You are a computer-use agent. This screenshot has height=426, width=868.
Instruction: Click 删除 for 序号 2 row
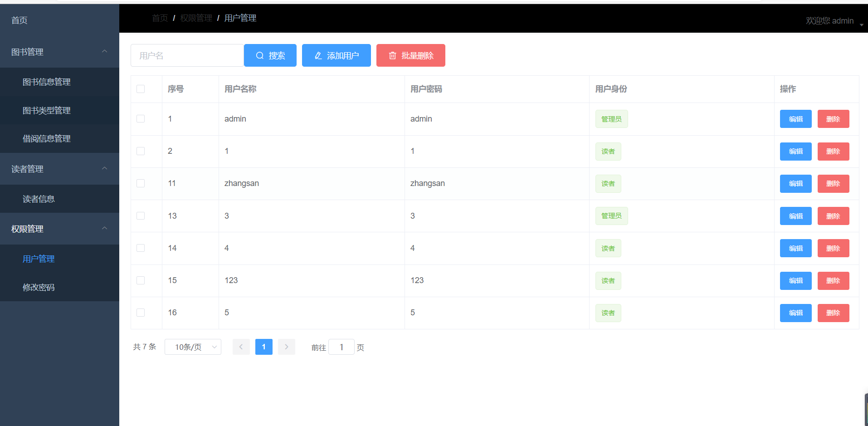tap(834, 152)
